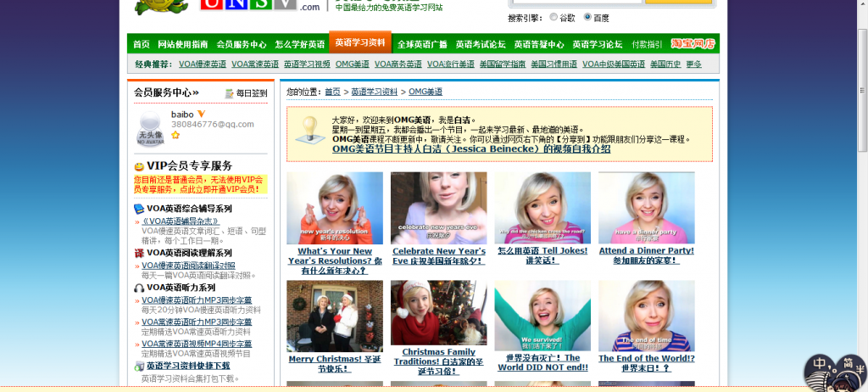The width and height of the screenshot is (868, 392).
Task: Open the 淘宝网店 shop button
Action: point(693,44)
